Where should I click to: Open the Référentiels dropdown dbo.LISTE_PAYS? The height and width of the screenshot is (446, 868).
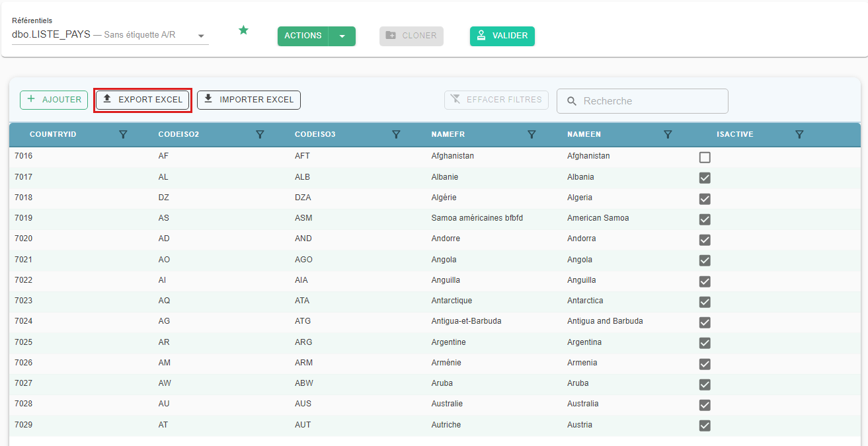pos(110,35)
